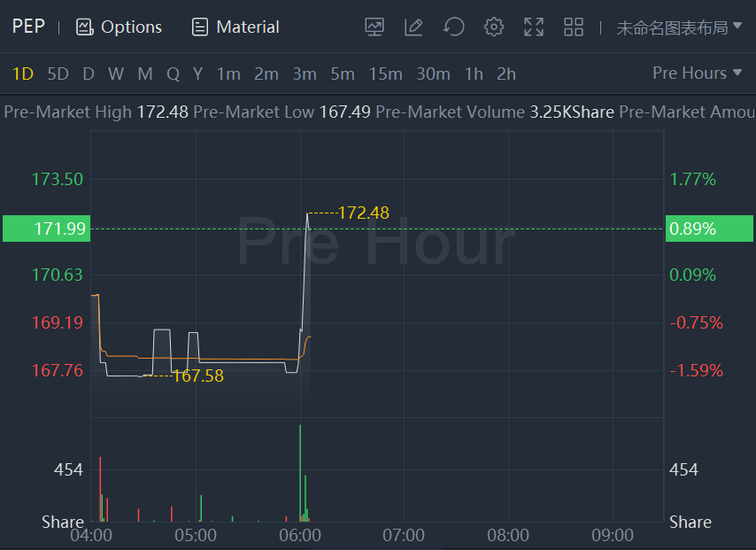Expand the 未命名图表布局 layout dropdown
The width and height of the screenshot is (756, 550).
click(679, 27)
